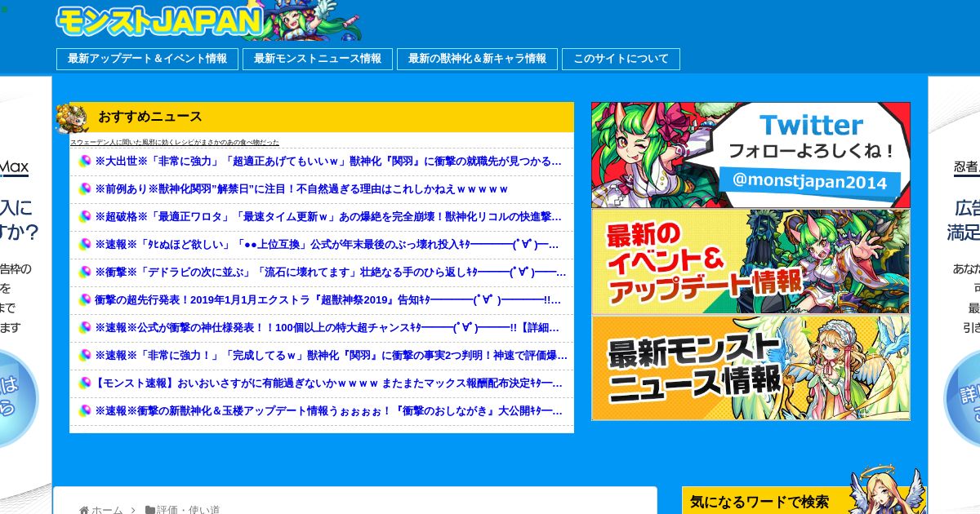Screen dimensions: 980x514
Task: Open news link ※超破格※ 獣神化リコル
Action: click(x=328, y=217)
